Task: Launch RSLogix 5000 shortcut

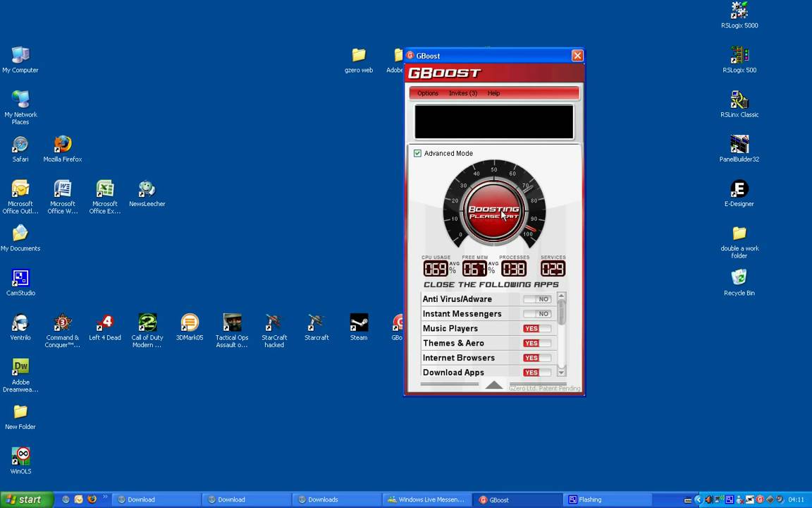Action: pos(739,15)
